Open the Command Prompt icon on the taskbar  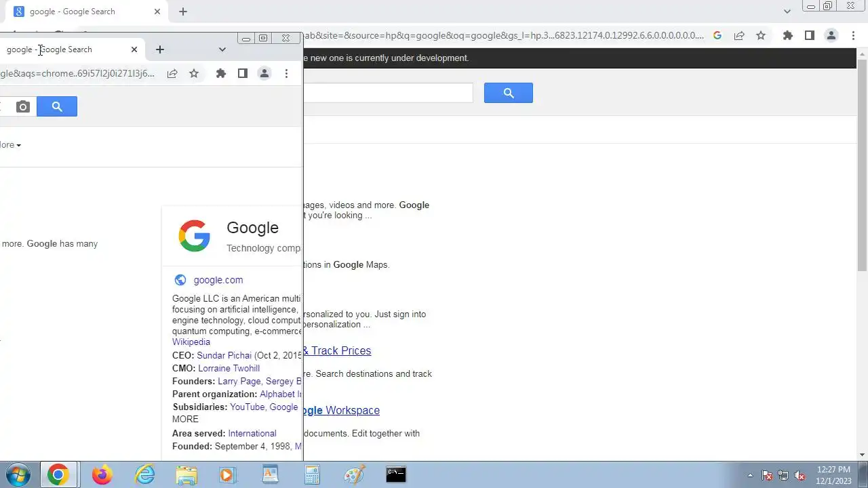point(396,474)
